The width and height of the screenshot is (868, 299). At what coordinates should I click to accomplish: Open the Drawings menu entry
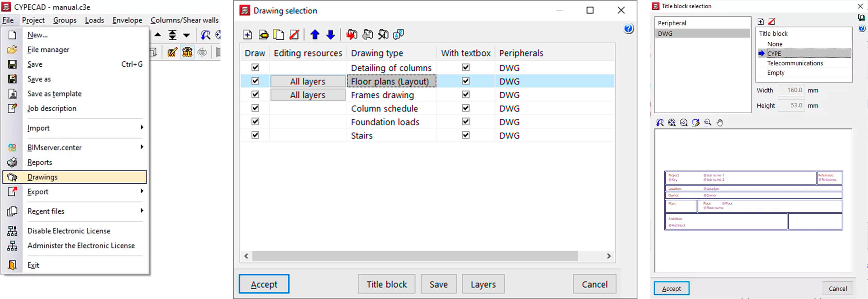75,177
